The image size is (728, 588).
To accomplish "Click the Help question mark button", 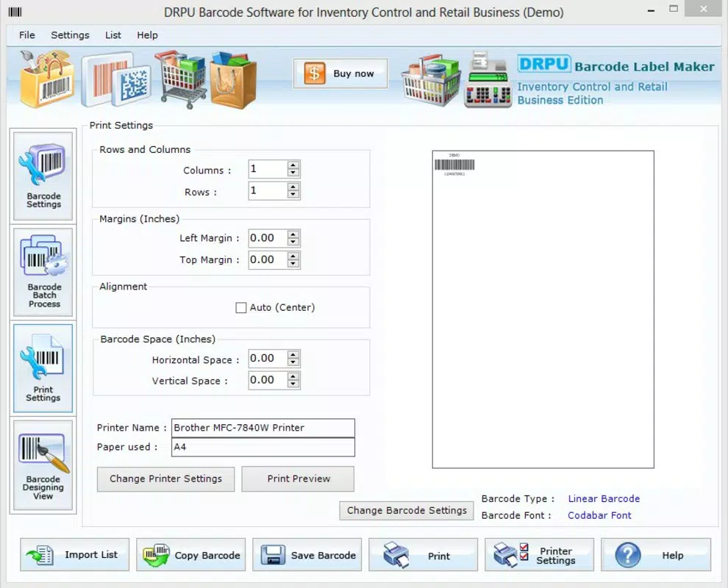I will pos(656,555).
